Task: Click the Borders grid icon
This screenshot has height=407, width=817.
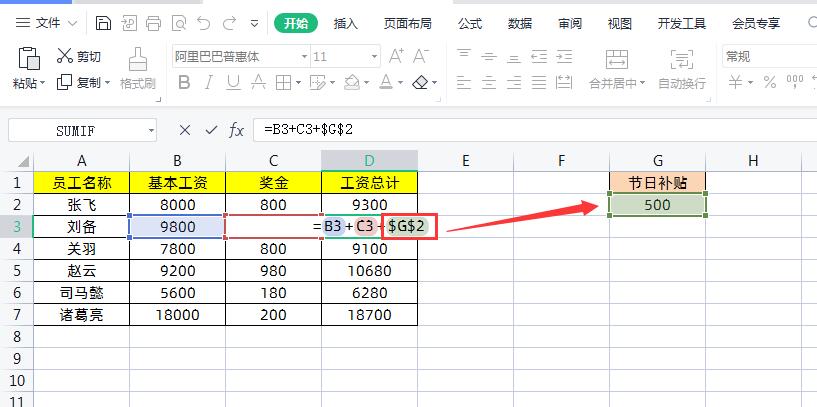Action: [x=283, y=82]
